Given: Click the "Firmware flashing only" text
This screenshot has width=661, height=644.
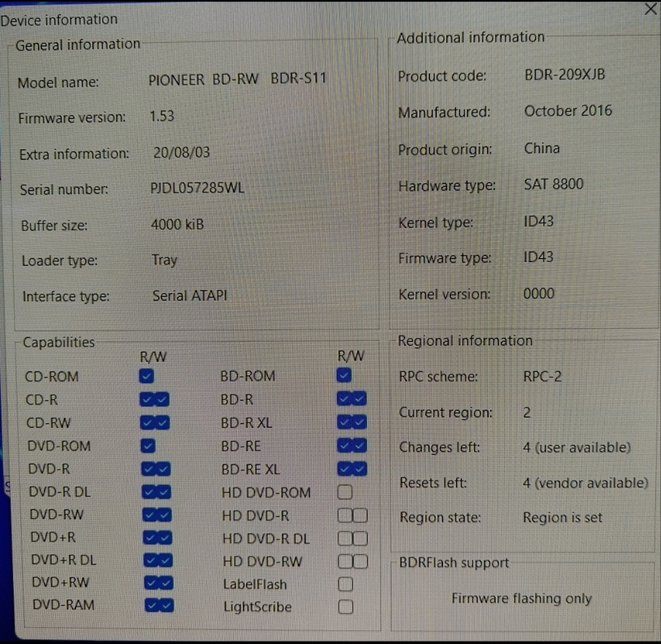Looking at the screenshot, I should click(x=521, y=598).
